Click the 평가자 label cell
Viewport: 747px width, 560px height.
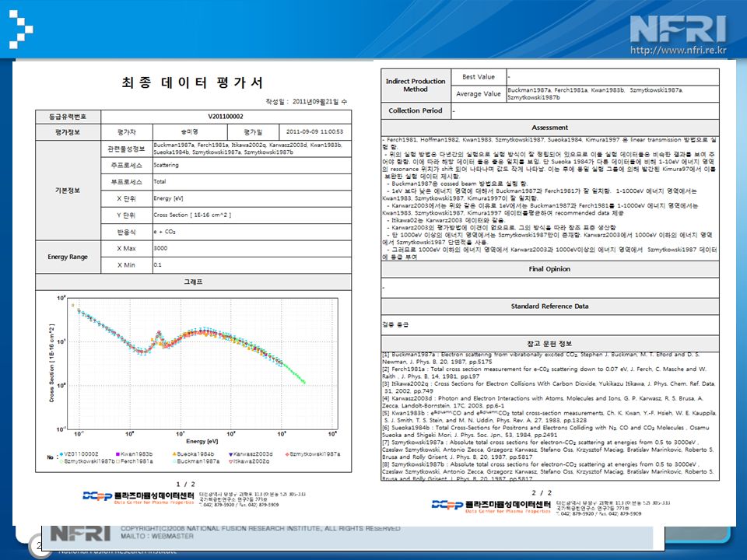127,132
